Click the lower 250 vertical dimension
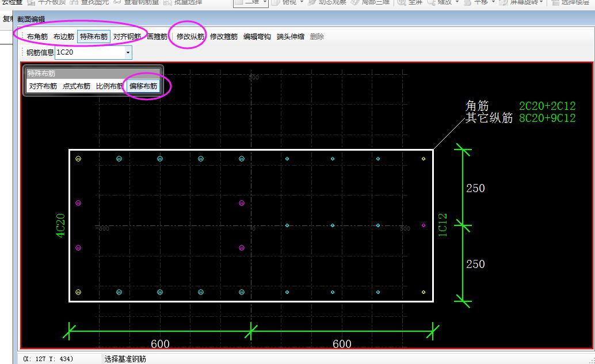This screenshot has height=364, width=595. pyautogui.click(x=475, y=264)
